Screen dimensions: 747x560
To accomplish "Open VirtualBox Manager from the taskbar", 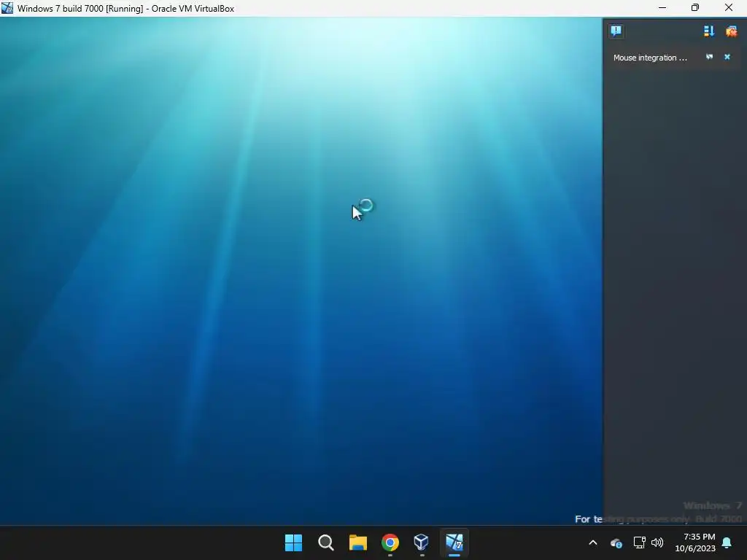I will click(422, 542).
